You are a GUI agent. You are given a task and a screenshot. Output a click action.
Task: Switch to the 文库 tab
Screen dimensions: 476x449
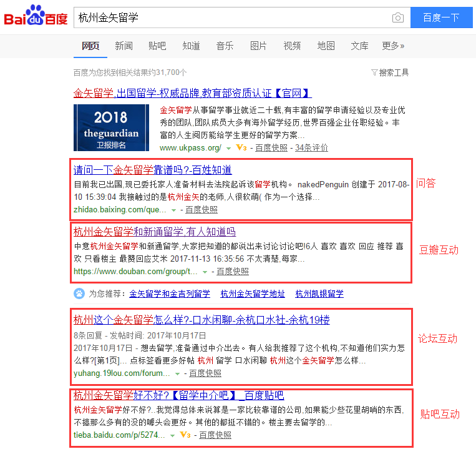tap(360, 46)
